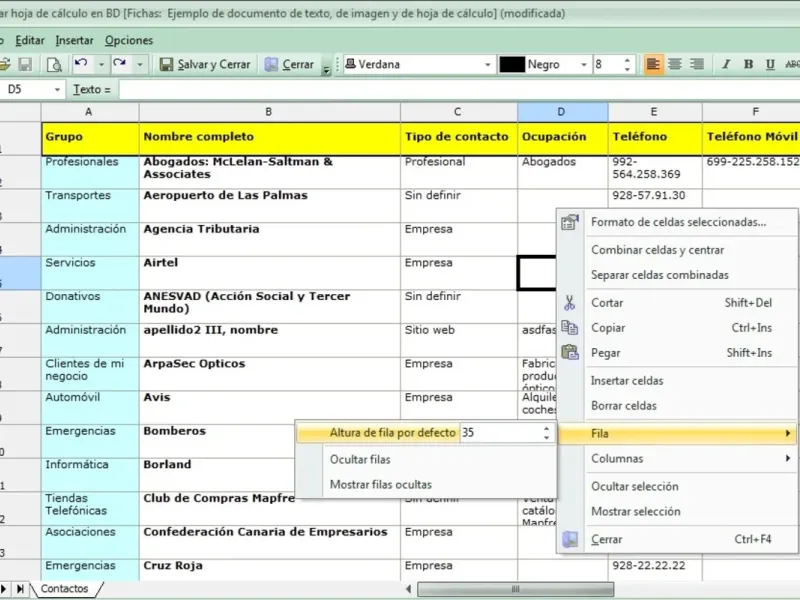Expand the Fila submenu
The image size is (800, 600).
click(x=678, y=433)
